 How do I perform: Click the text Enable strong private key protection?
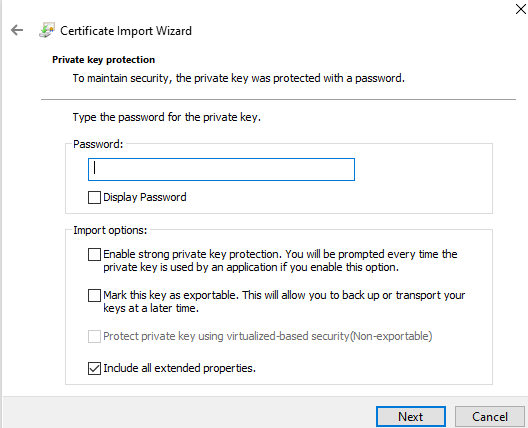pyautogui.click(x=192, y=254)
